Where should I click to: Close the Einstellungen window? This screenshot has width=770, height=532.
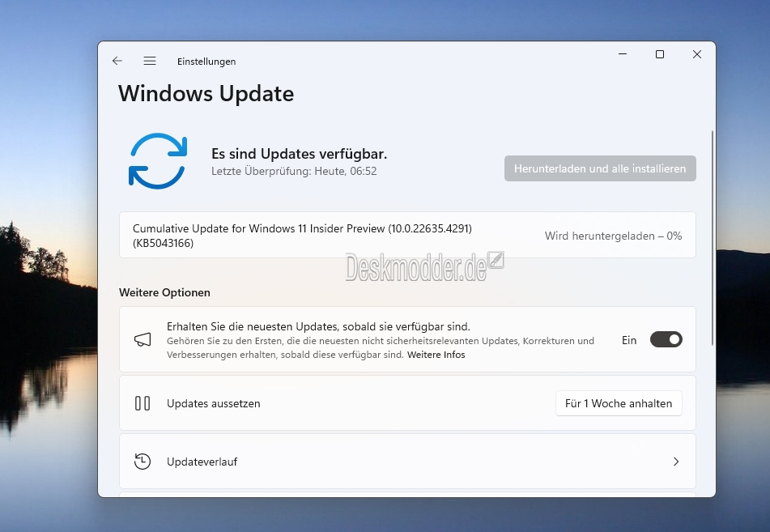(697, 54)
